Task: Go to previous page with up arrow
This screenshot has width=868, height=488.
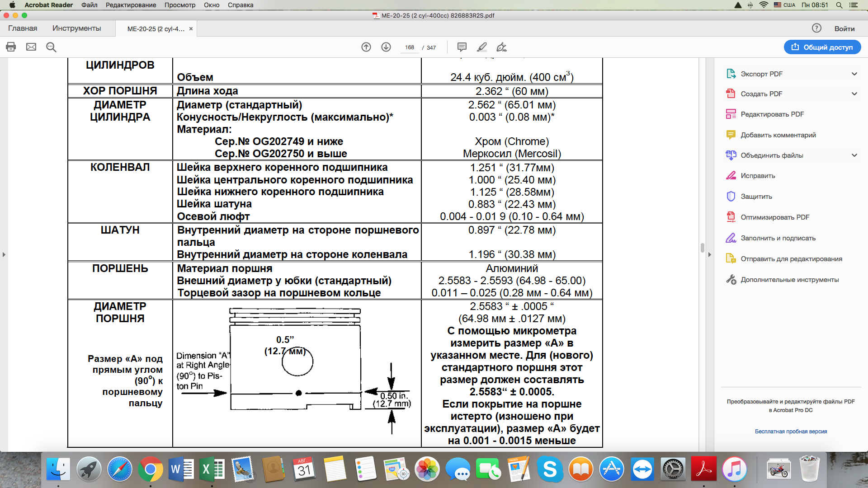Action: click(x=366, y=47)
